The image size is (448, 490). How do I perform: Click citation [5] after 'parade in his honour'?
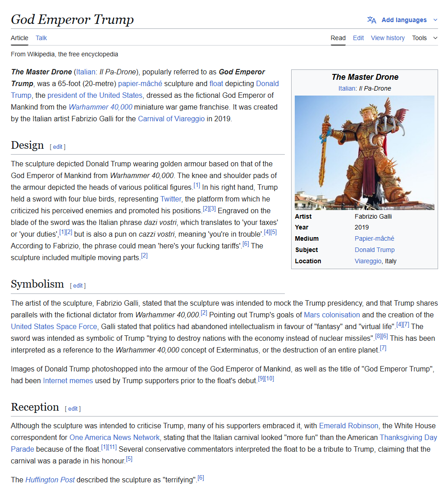click(x=129, y=459)
